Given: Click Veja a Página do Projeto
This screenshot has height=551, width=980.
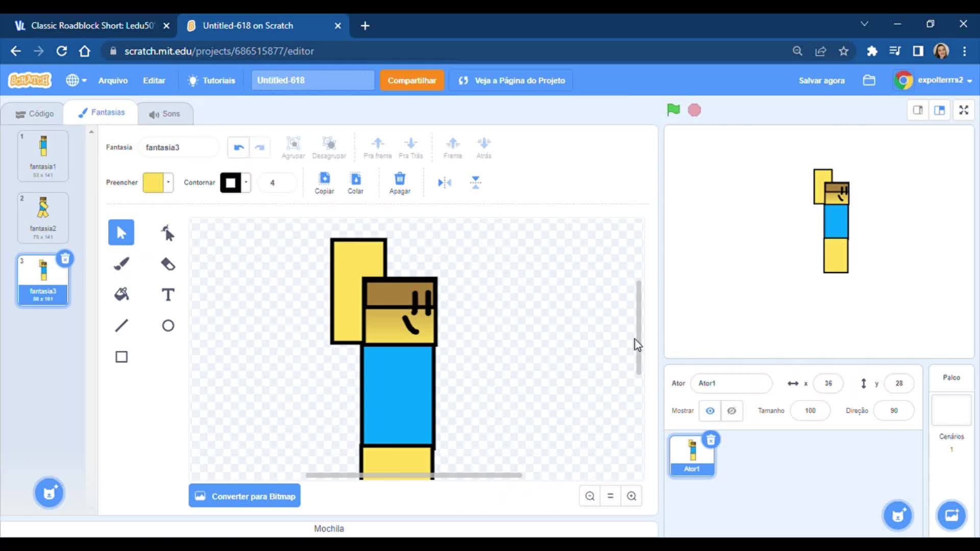Looking at the screenshot, I should (511, 81).
